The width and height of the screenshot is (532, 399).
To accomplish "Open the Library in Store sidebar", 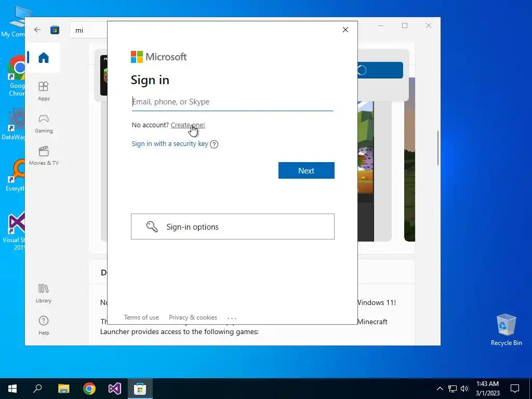I will pyautogui.click(x=44, y=293).
